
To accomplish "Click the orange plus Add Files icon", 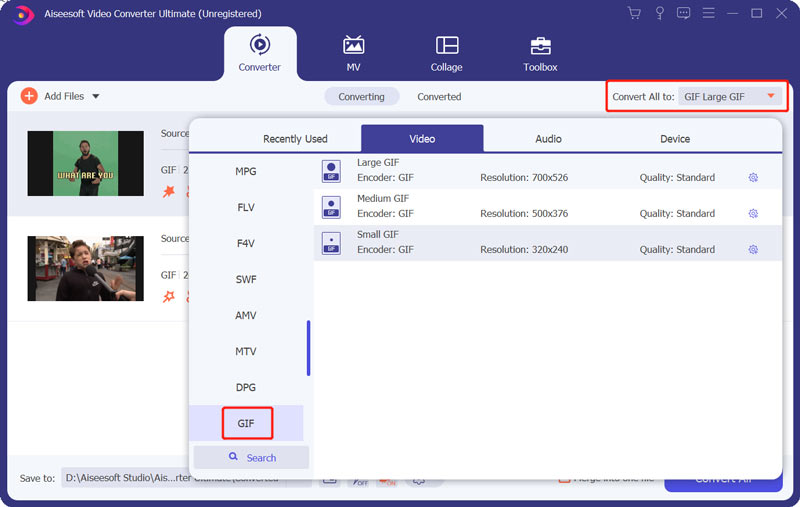I will click(x=29, y=96).
